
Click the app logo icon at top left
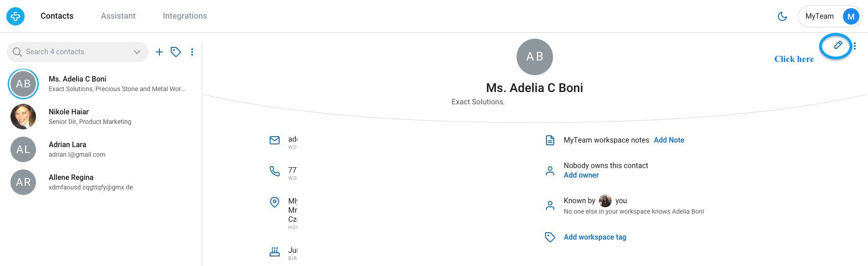click(x=15, y=16)
